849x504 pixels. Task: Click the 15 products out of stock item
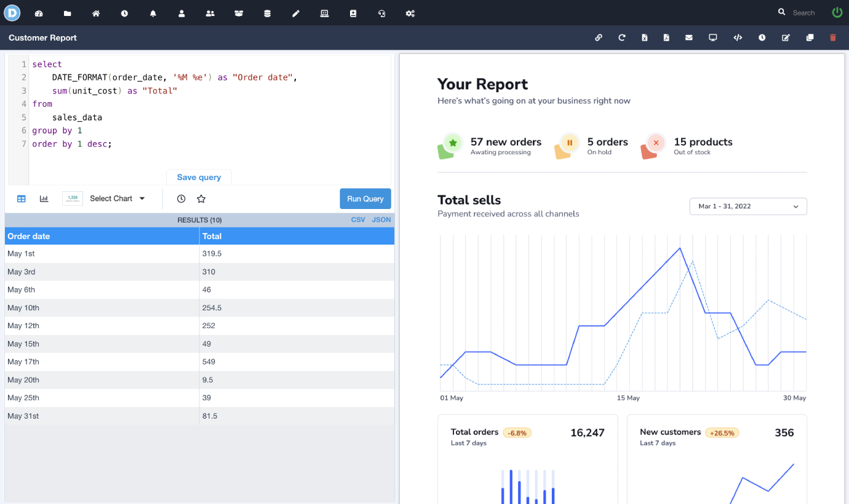tap(687, 146)
